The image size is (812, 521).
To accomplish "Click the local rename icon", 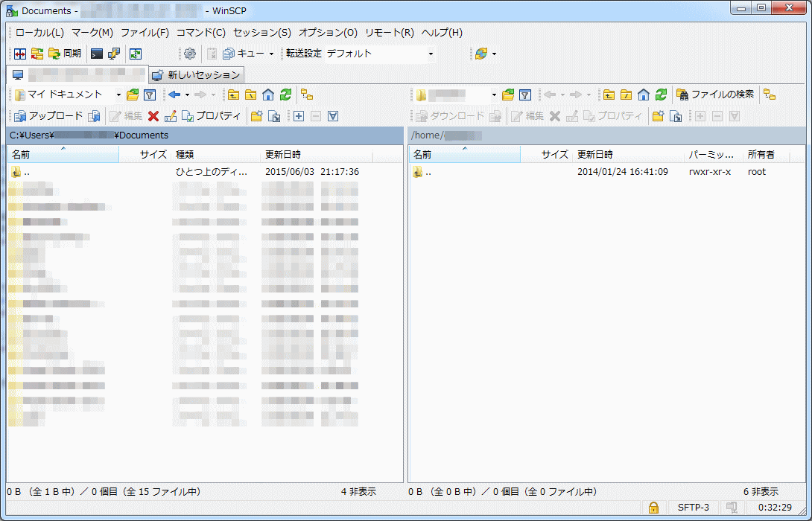I will pyautogui.click(x=171, y=116).
